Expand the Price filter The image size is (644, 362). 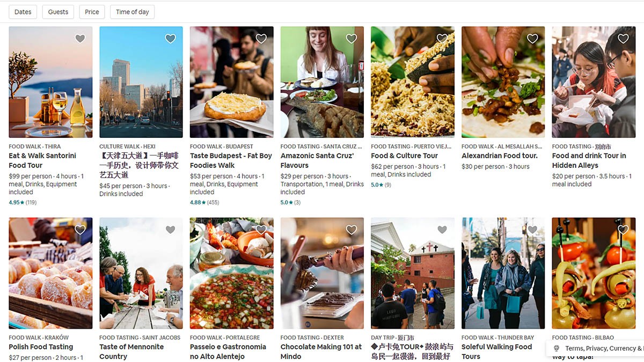pyautogui.click(x=92, y=12)
